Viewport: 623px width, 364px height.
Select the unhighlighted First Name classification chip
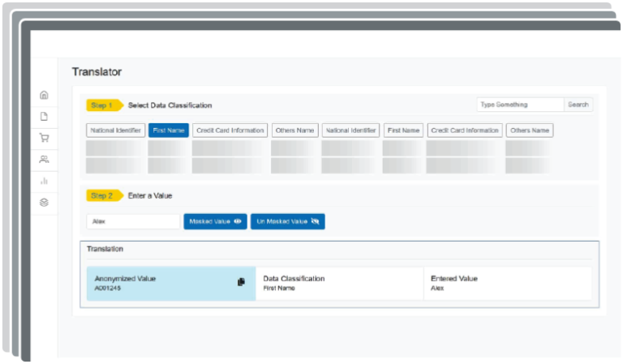pyautogui.click(x=403, y=130)
